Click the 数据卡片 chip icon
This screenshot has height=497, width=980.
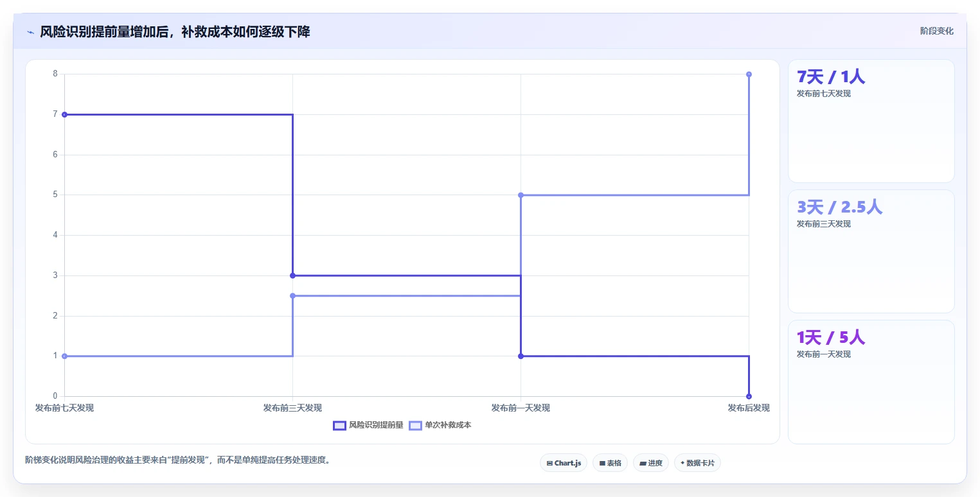(682, 463)
